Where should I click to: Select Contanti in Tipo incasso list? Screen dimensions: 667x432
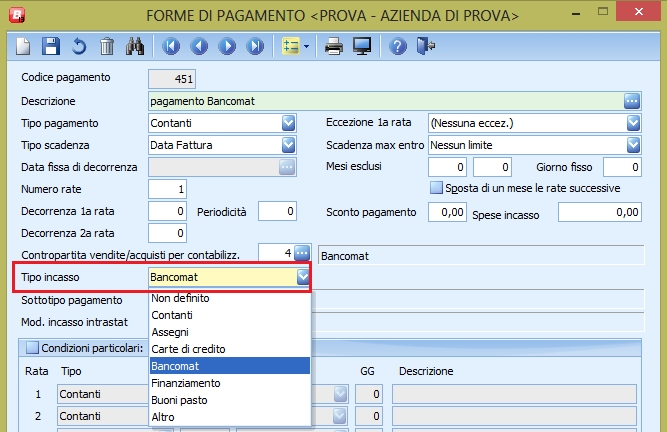pos(230,315)
